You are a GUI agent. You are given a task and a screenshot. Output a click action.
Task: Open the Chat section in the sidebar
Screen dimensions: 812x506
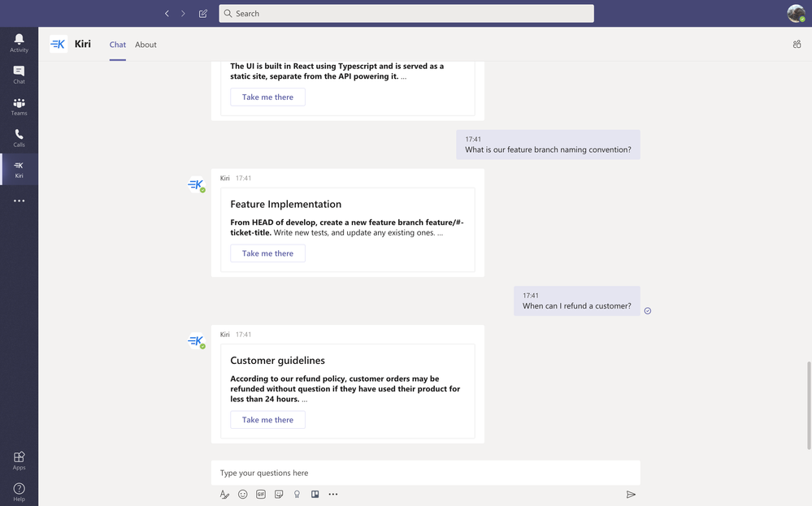pyautogui.click(x=20, y=75)
